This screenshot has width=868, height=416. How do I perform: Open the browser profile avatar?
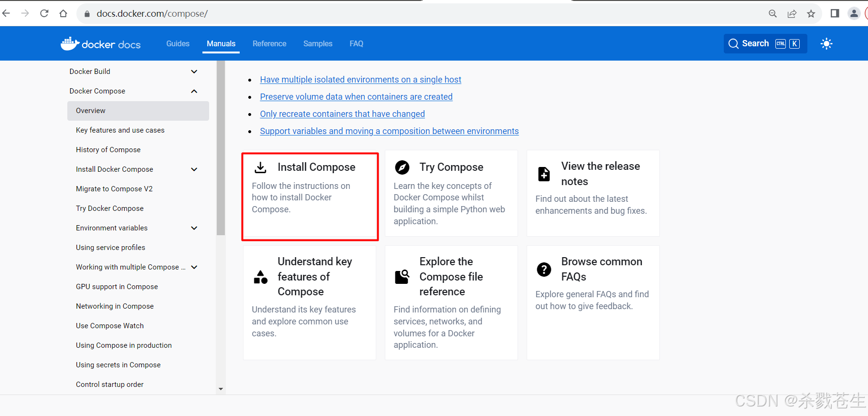click(x=854, y=13)
